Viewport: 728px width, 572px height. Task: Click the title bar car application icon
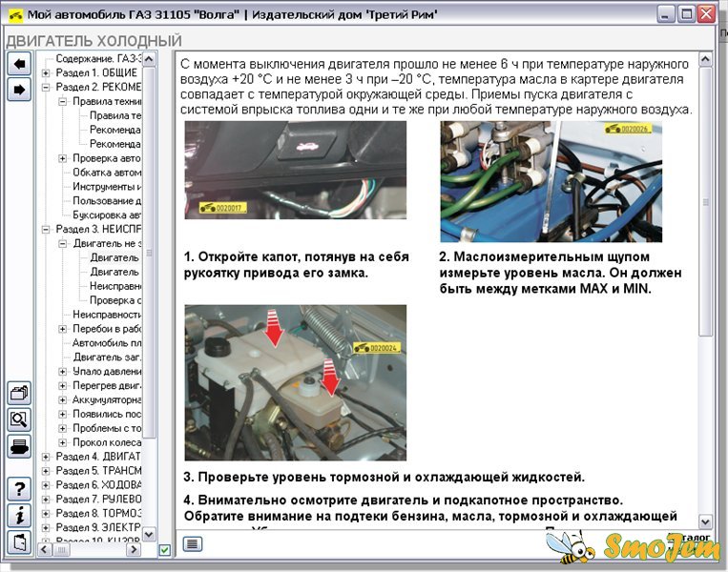pyautogui.click(x=16, y=15)
